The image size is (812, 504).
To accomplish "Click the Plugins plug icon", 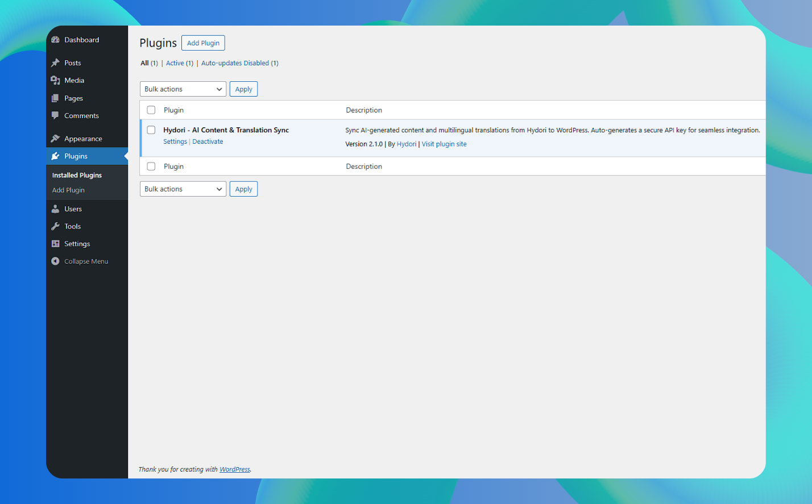I will (55, 156).
